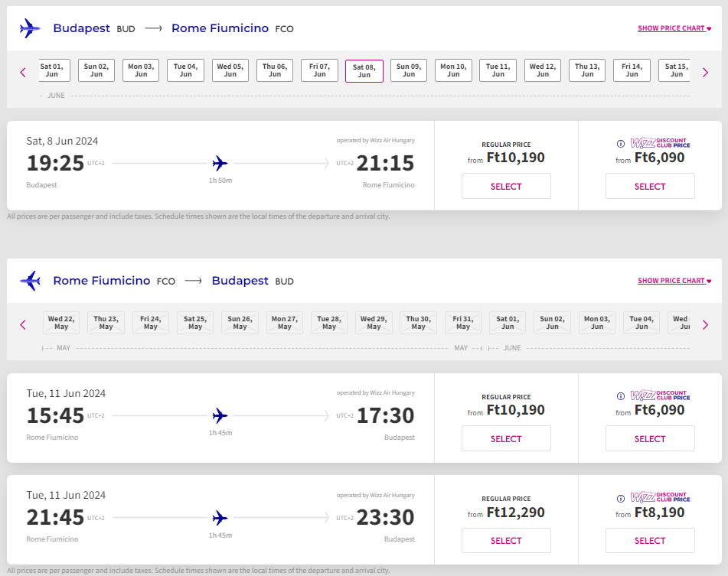The image size is (728, 576).
Task: Select return date Mon 27, May
Action: (285, 323)
